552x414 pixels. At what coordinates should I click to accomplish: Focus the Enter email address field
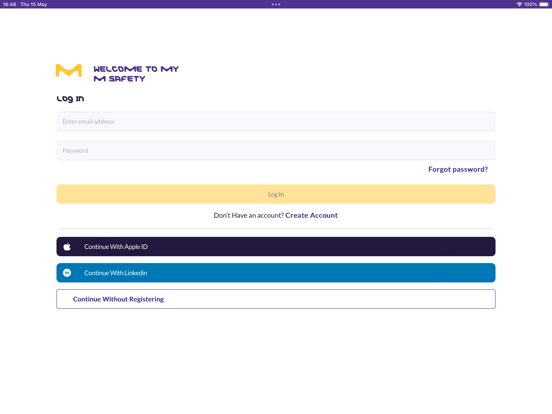point(276,121)
